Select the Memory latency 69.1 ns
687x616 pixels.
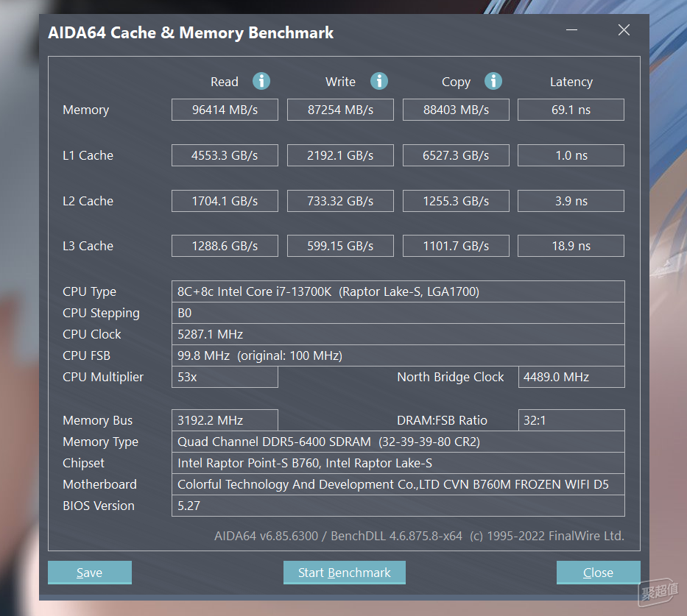571,110
